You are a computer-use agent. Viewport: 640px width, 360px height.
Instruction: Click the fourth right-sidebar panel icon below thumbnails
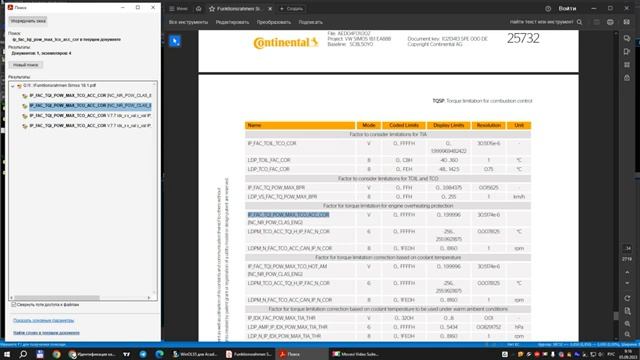pos(627,78)
